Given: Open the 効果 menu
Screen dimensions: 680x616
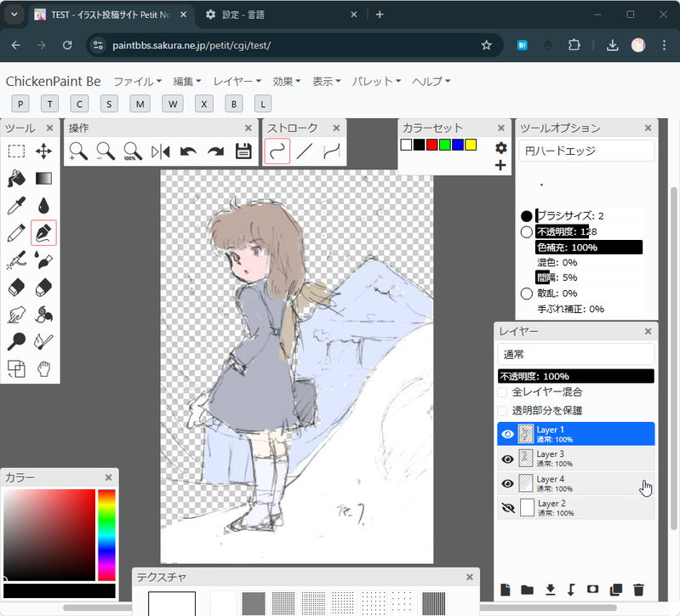Looking at the screenshot, I should [286, 82].
